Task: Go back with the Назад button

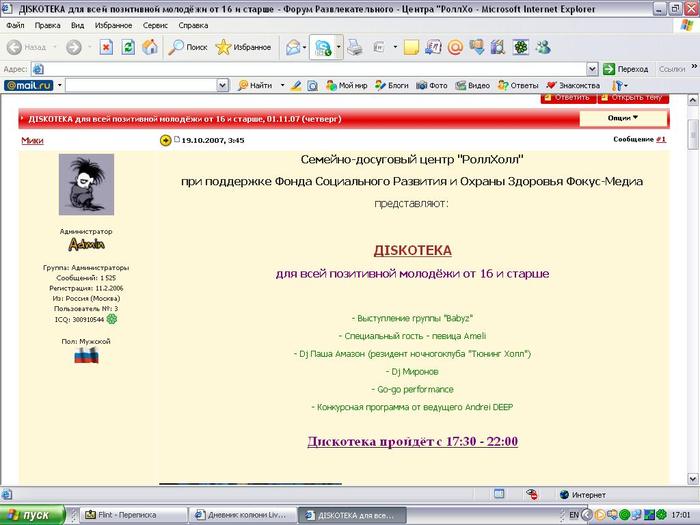Action: click(x=27, y=47)
